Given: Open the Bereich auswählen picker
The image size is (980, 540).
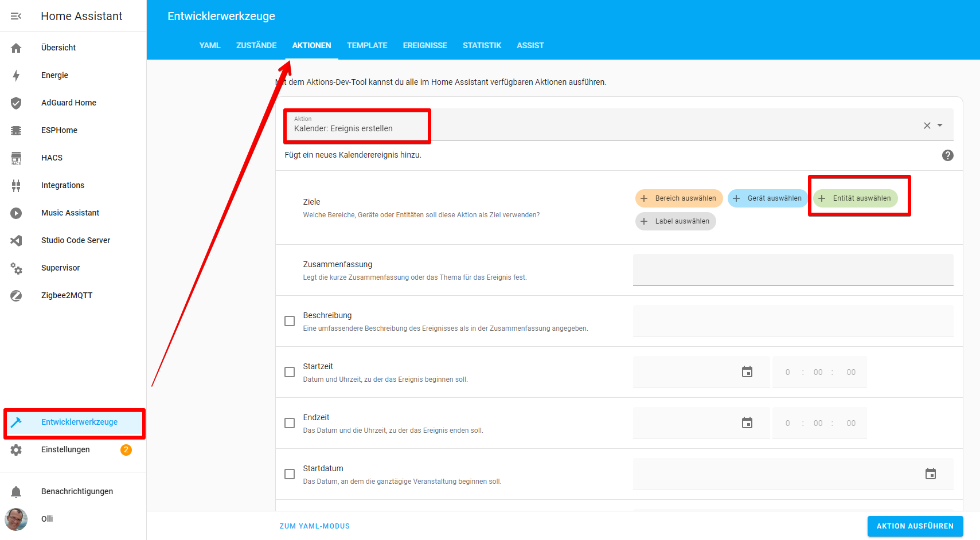Looking at the screenshot, I should tap(679, 198).
